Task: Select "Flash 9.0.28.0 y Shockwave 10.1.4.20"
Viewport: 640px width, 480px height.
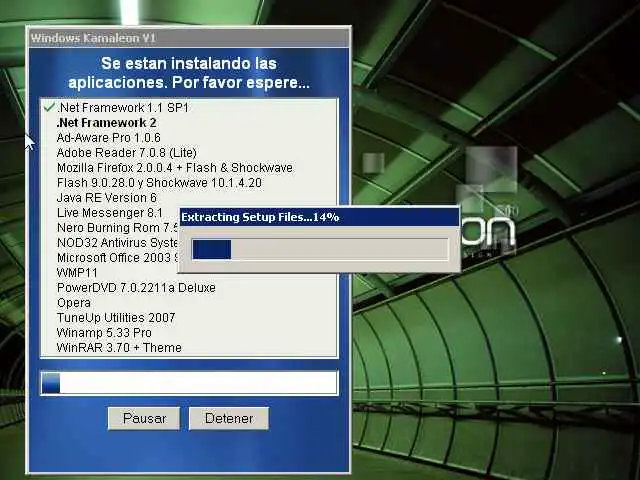Action: point(159,183)
